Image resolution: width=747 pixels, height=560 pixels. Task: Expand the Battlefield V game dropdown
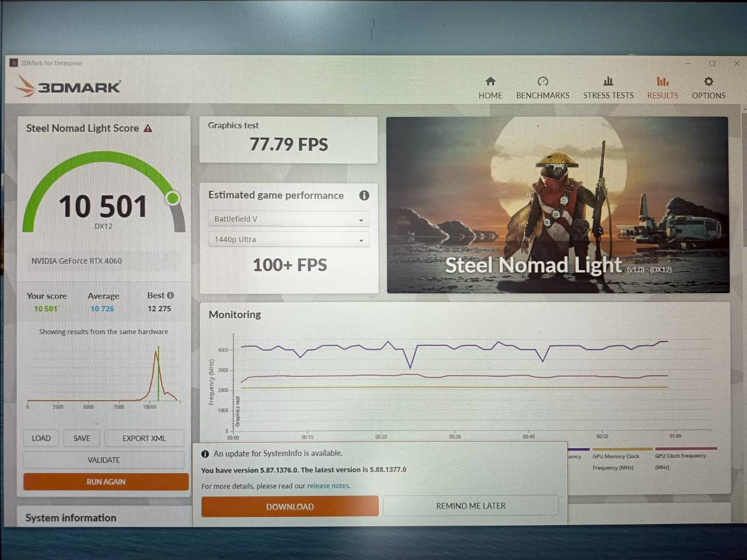click(x=289, y=219)
